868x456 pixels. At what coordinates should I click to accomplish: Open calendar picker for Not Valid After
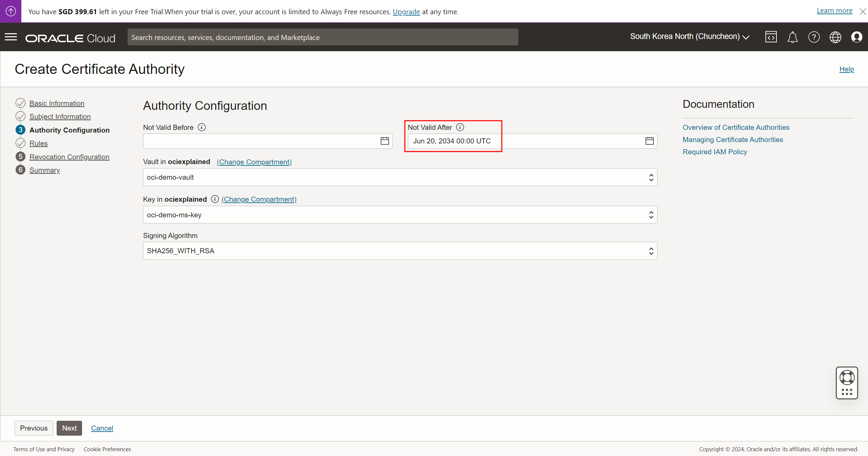click(649, 141)
